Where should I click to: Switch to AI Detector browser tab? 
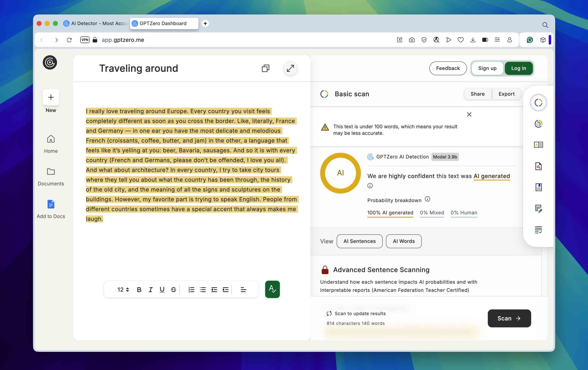point(96,23)
